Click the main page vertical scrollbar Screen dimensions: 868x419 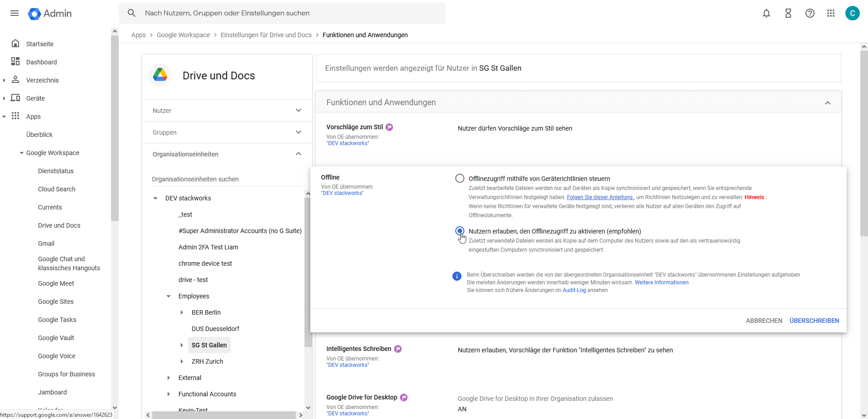pyautogui.click(x=864, y=143)
